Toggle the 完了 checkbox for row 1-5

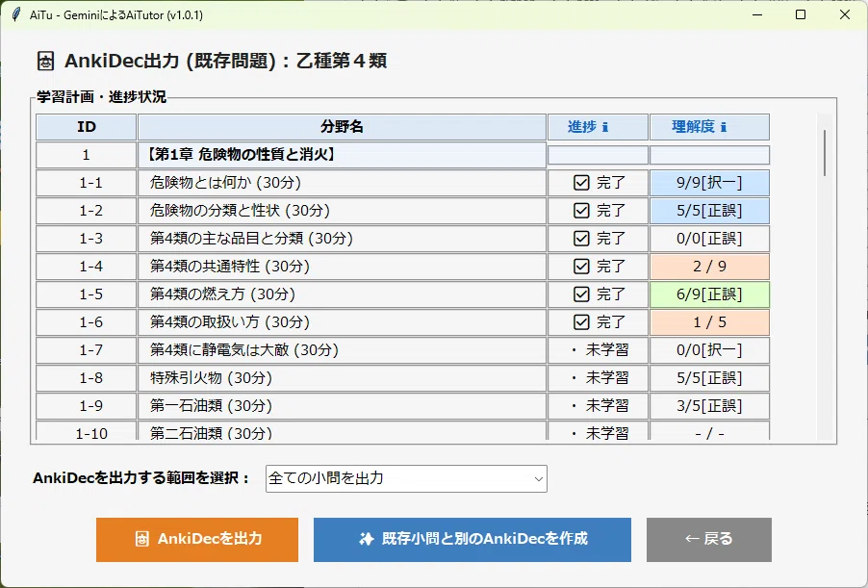pos(581,294)
